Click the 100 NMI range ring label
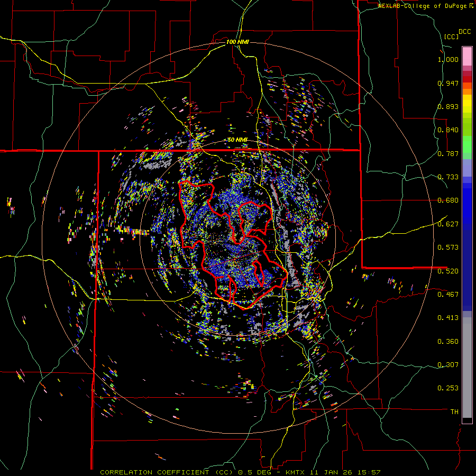 pyautogui.click(x=237, y=42)
